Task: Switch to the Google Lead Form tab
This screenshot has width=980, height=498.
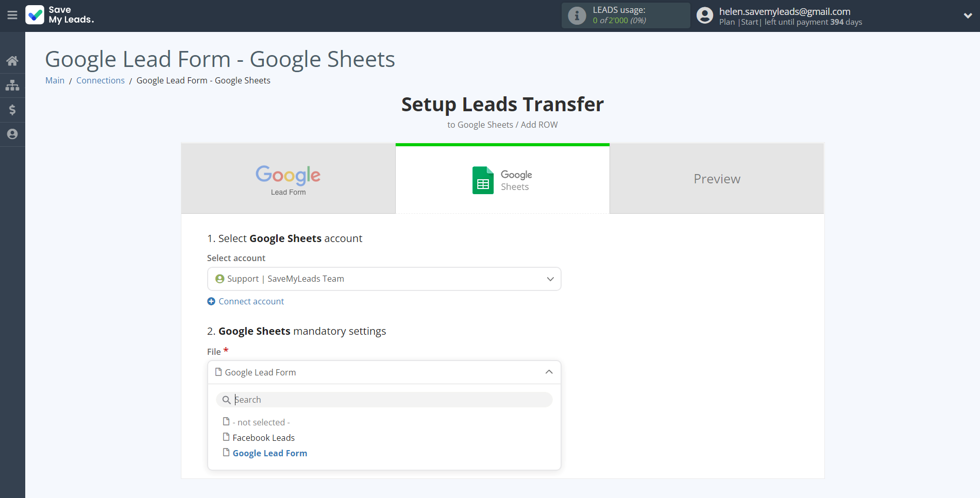Action: (288, 179)
